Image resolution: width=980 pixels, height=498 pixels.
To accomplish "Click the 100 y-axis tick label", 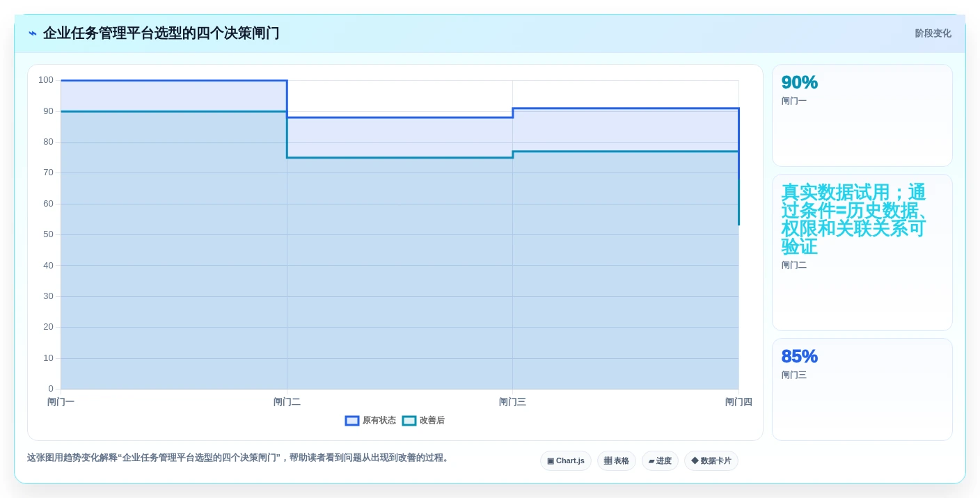I will pos(46,80).
